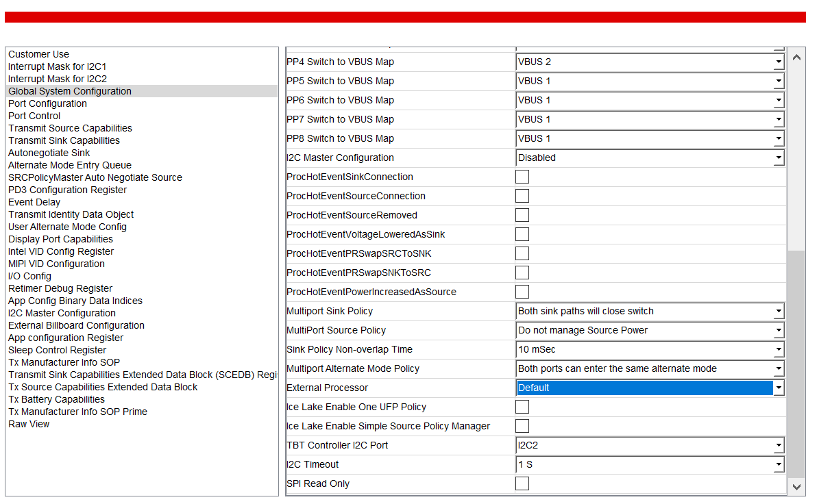Open Sink Policy Non-overlap Time dropdown
This screenshot has height=504, width=819.
650,349
